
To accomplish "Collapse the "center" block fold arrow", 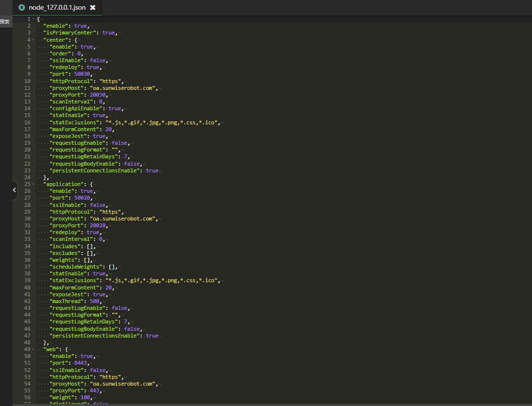I will (x=33, y=40).
